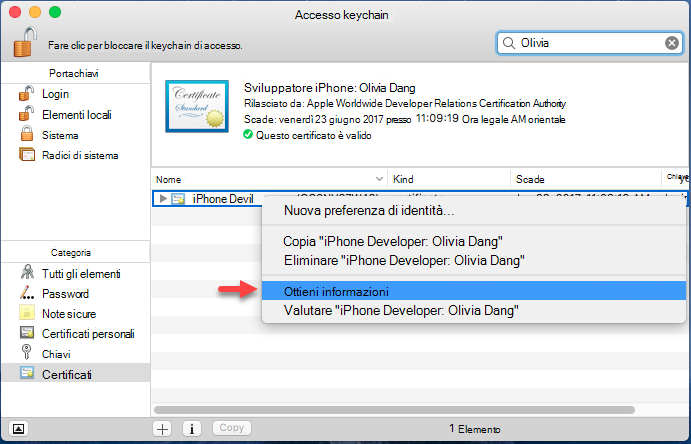
Task: Focus the search field containing Olivia
Action: click(591, 43)
